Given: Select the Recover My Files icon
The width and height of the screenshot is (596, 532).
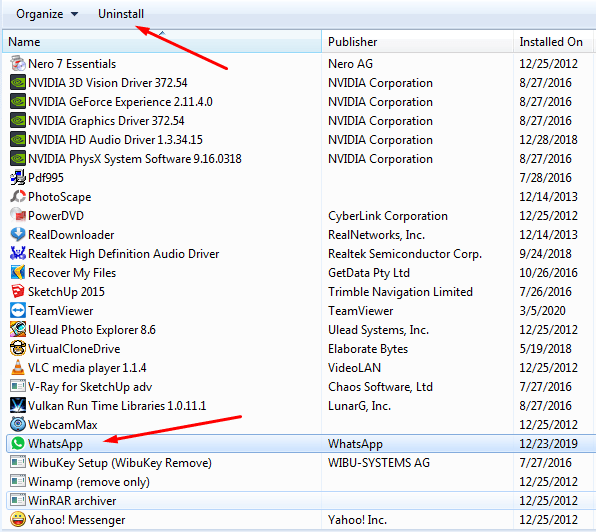Looking at the screenshot, I should 18,272.
